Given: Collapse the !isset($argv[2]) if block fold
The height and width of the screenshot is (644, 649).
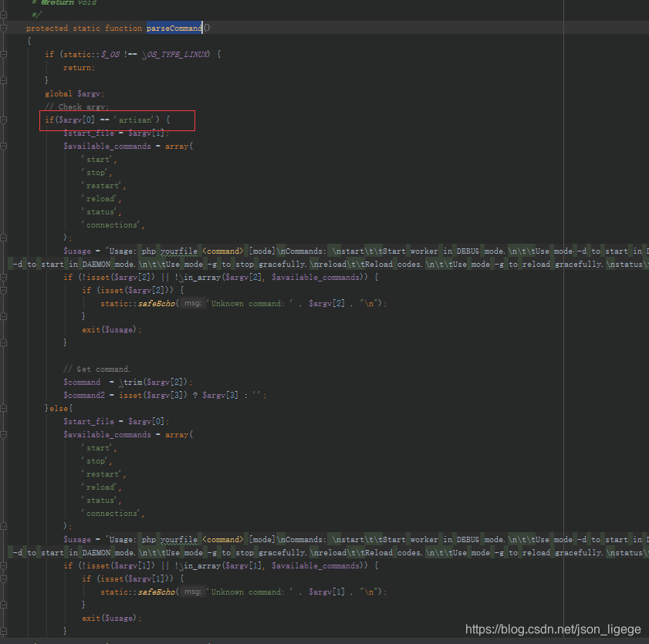Looking at the screenshot, I should click(x=3, y=278).
